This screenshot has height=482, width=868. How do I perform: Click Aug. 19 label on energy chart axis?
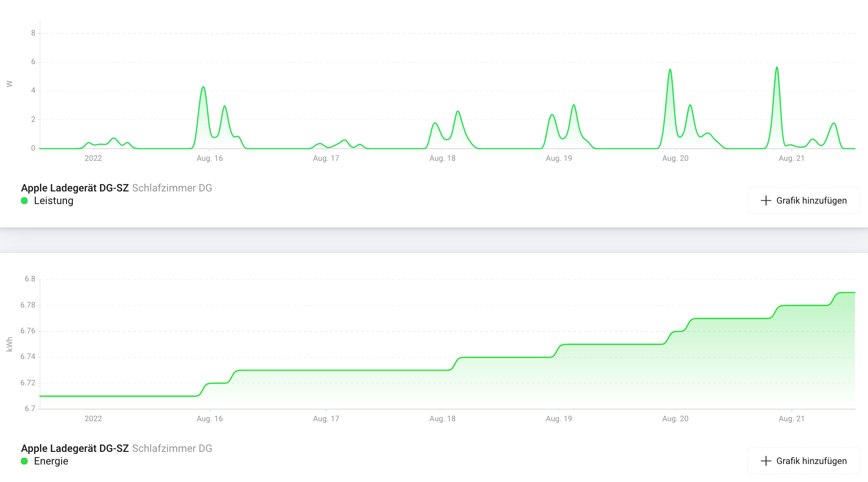tap(559, 419)
